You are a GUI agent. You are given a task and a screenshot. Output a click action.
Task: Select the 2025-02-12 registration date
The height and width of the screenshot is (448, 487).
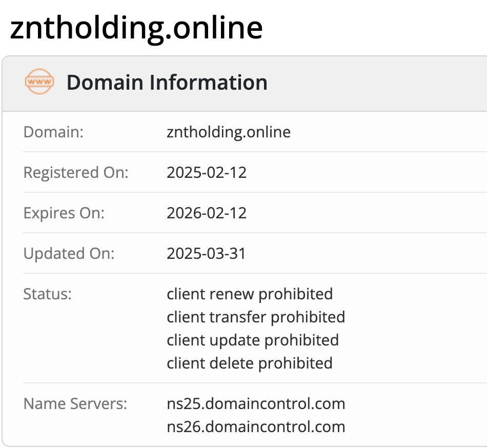207,173
